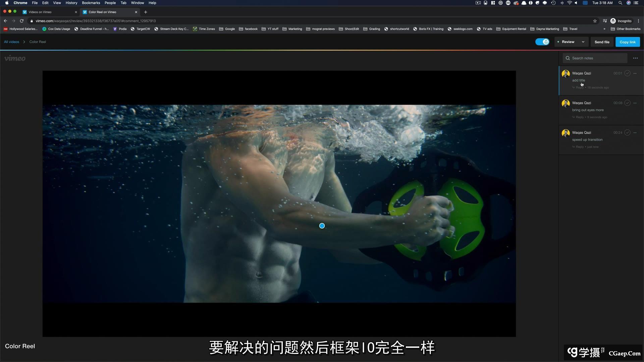The image size is (644, 362).
Task: Go to All videos breadcrumb link
Action: pos(11,42)
